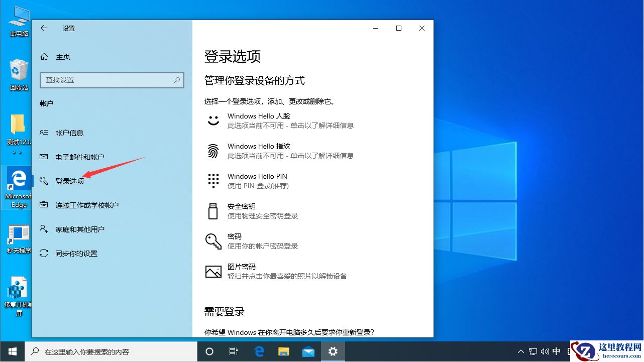This screenshot has width=644, height=362.
Task: Click the Cortana circle icon on taskbar
Action: click(209, 351)
